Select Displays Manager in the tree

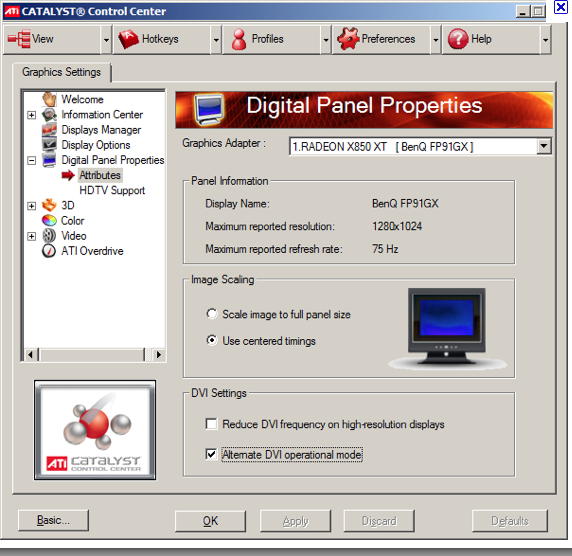[x=101, y=130]
